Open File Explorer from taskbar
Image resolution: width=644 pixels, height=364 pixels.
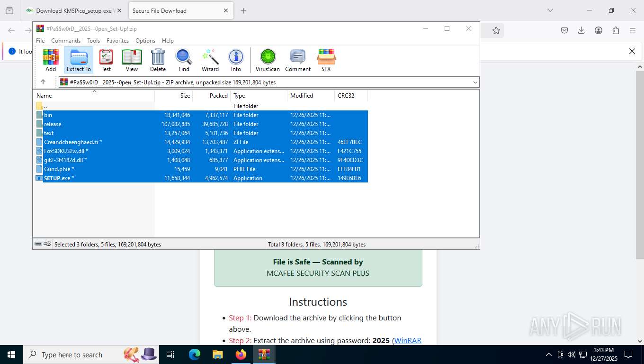tap(217, 355)
